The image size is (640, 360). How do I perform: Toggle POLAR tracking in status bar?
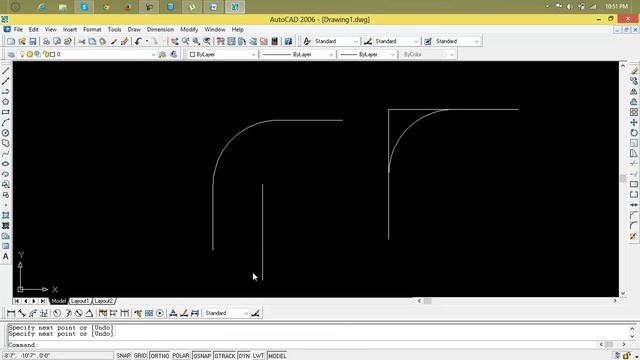click(181, 356)
